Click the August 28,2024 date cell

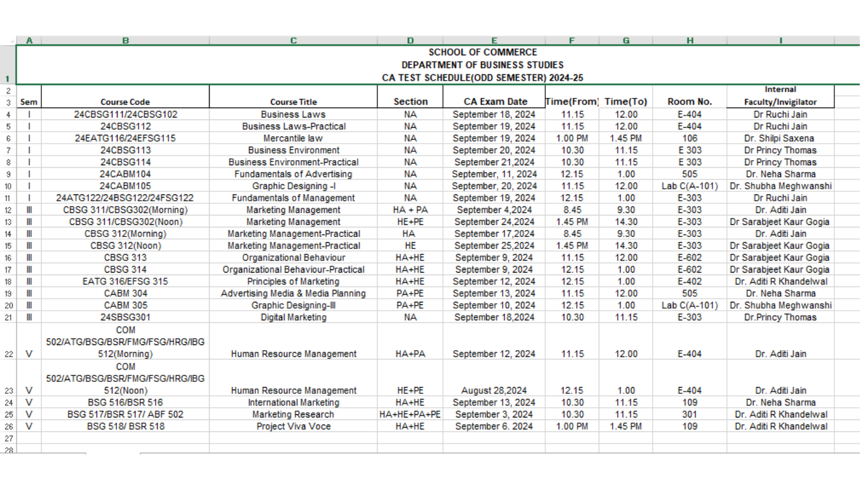(494, 391)
